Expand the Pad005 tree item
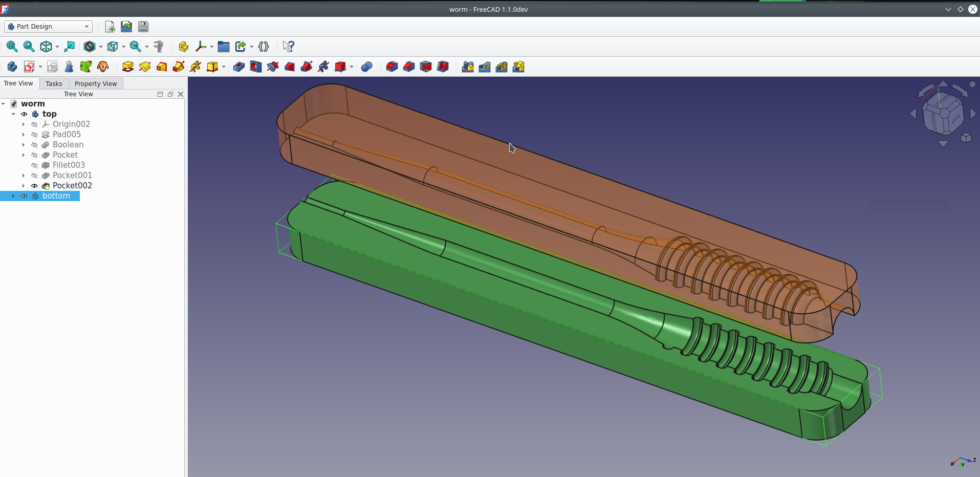The width and height of the screenshot is (980, 477). [x=24, y=135]
